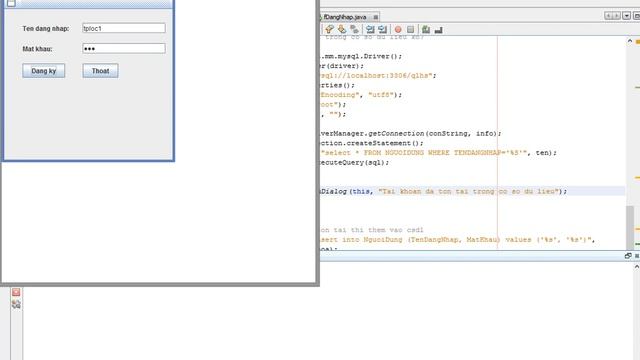The height and width of the screenshot is (360, 640).
Task: Click the 'Tai khoan da ton tai' dialog code line
Action: click(x=443, y=191)
